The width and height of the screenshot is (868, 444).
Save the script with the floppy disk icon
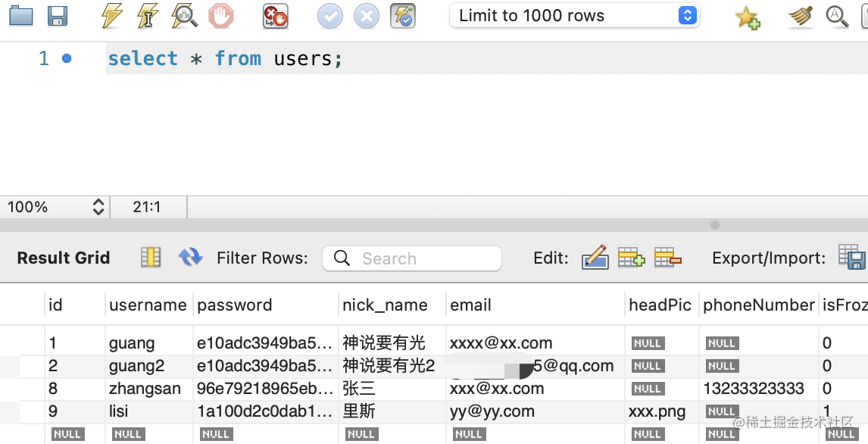(x=58, y=16)
